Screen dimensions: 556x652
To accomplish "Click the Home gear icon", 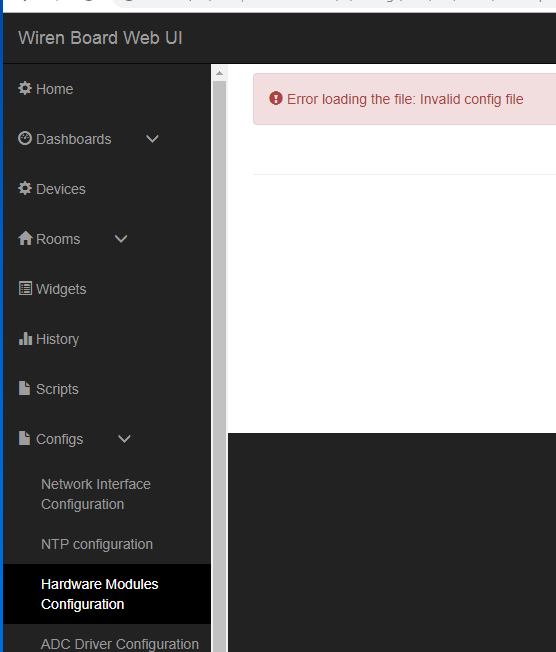I will 25,89.
